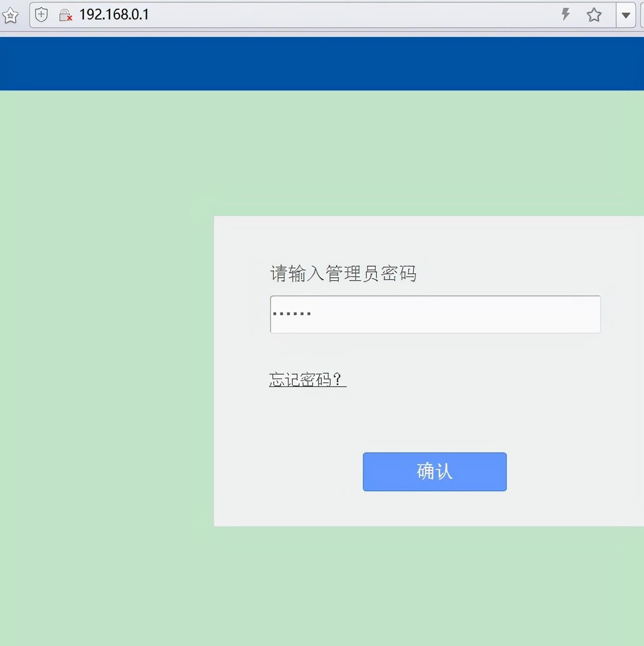The height and width of the screenshot is (646, 644).
Task: Click the bookmarks star at far left
Action: pos(10,16)
